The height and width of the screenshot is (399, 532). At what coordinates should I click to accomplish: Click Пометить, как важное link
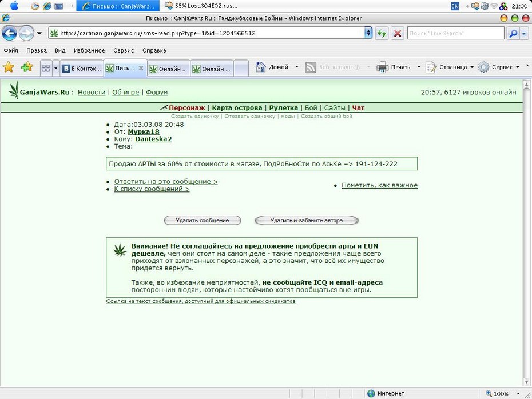[x=379, y=185]
